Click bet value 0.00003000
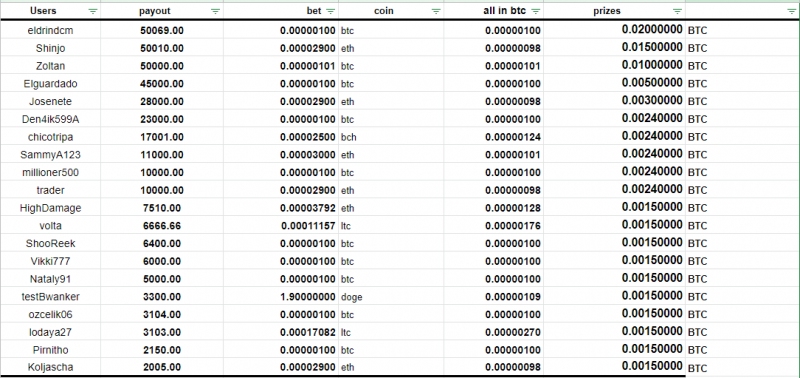This screenshot has height=378, width=800. pos(308,155)
